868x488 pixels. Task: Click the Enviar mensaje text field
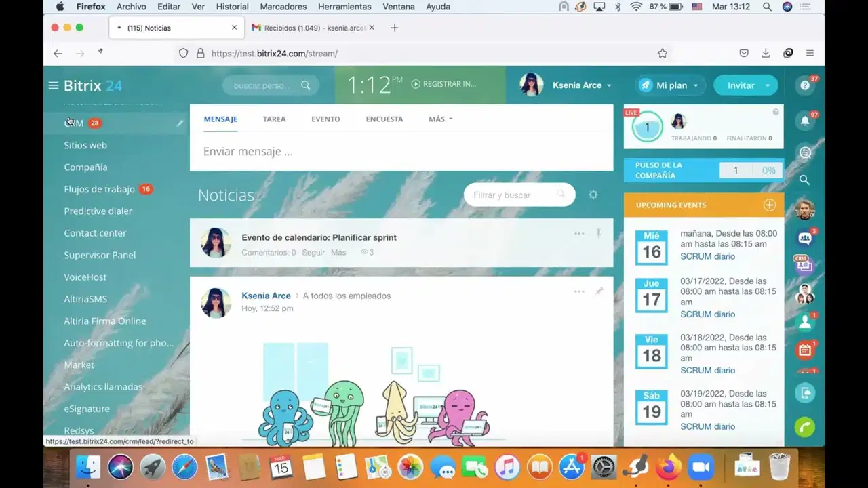point(401,152)
